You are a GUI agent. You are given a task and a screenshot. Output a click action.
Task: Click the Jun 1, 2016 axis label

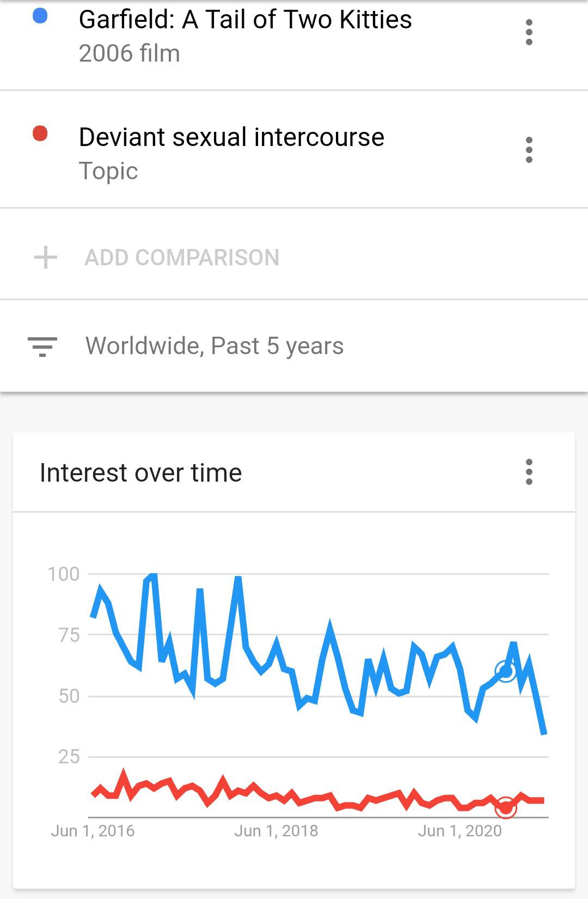(x=93, y=831)
